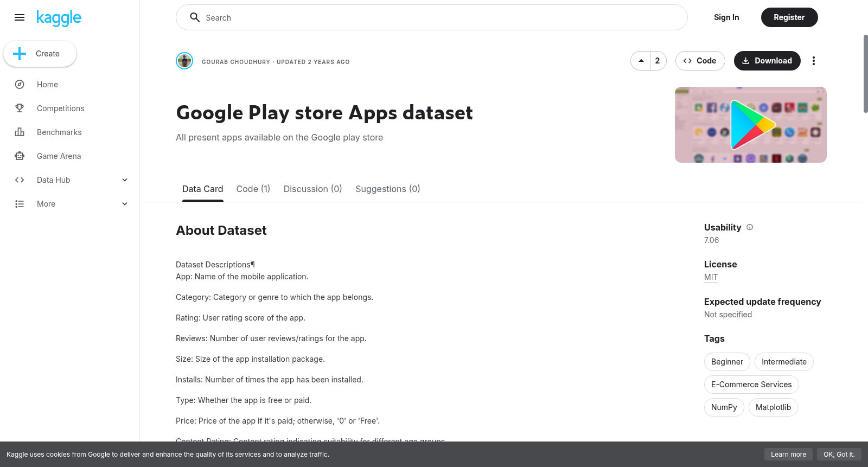Click the Intermediate tag
This screenshot has height=467, width=868.
(x=784, y=362)
